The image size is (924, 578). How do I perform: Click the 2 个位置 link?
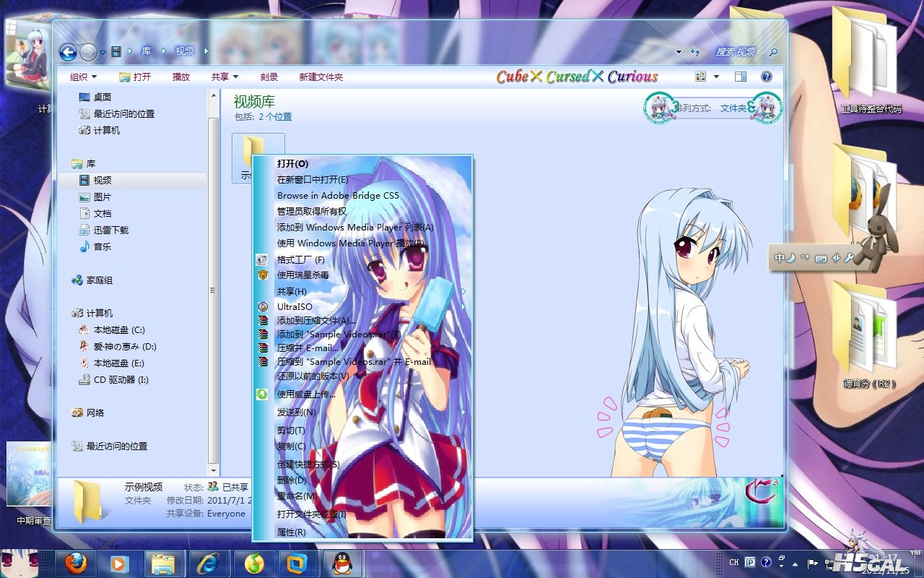pyautogui.click(x=275, y=116)
